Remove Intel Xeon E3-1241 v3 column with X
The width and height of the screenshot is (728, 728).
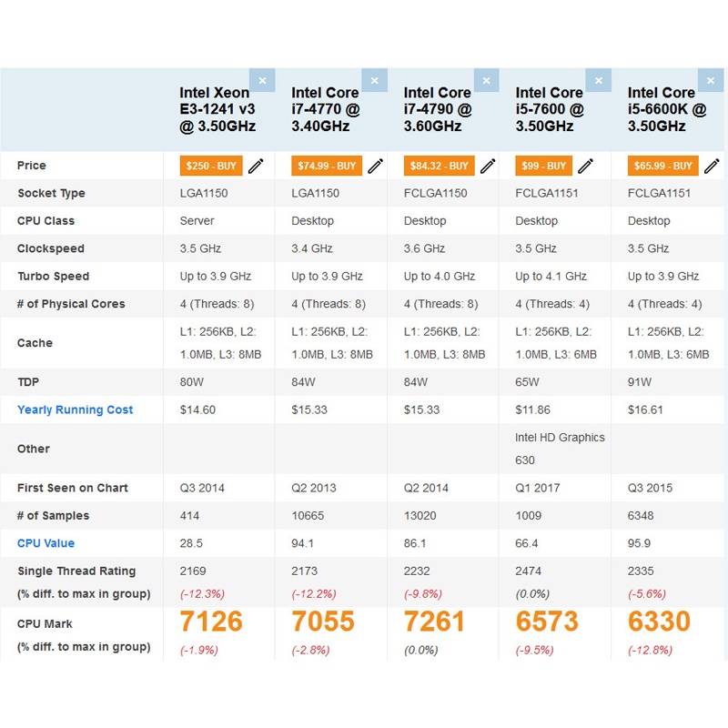point(262,81)
